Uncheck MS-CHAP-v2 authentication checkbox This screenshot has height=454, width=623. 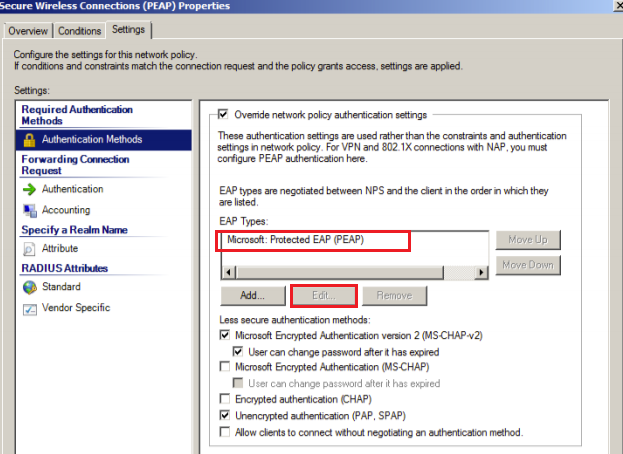point(223,335)
